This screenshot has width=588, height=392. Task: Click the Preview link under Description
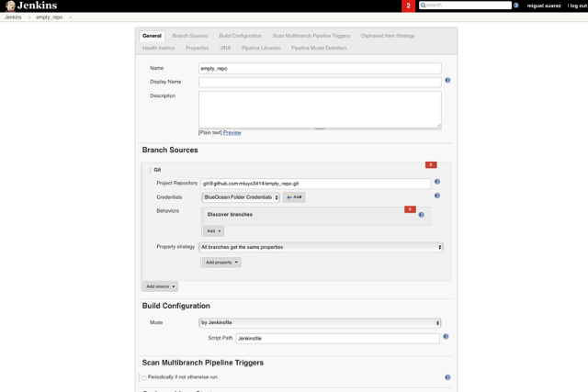pos(232,132)
